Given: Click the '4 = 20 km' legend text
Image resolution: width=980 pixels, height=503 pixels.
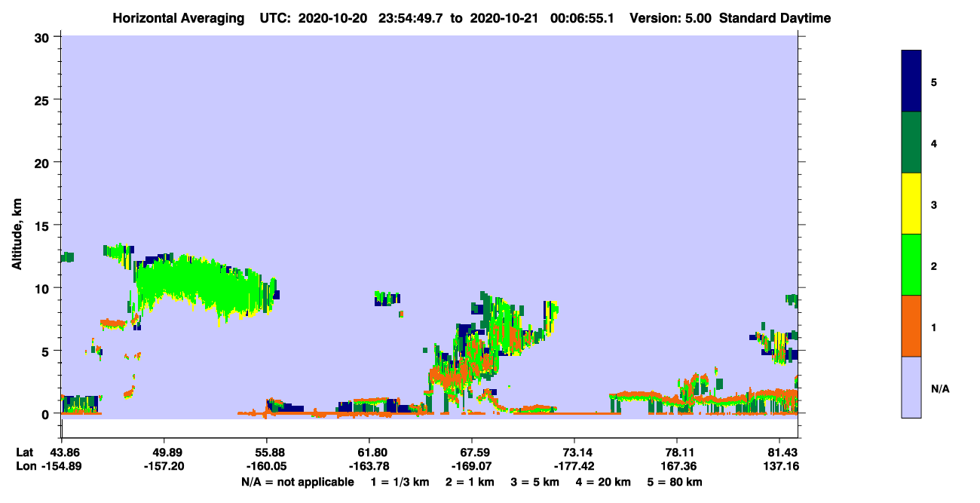Looking at the screenshot, I should (x=602, y=482).
